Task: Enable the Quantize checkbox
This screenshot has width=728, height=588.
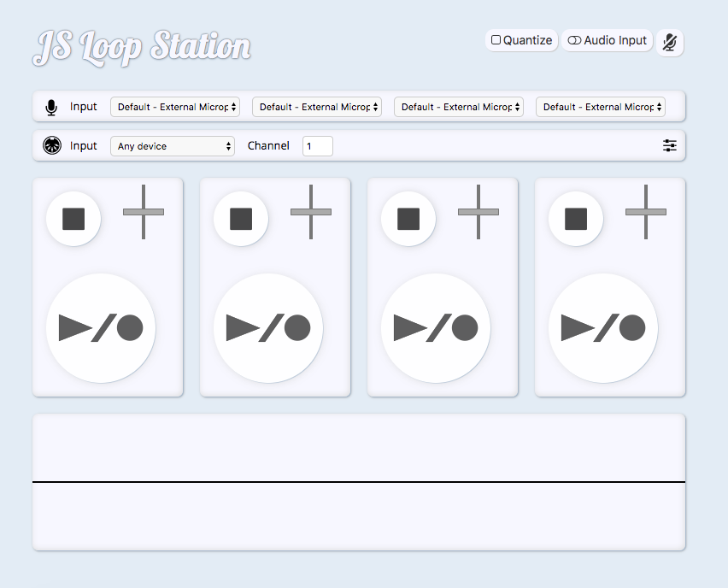Action: tap(496, 40)
